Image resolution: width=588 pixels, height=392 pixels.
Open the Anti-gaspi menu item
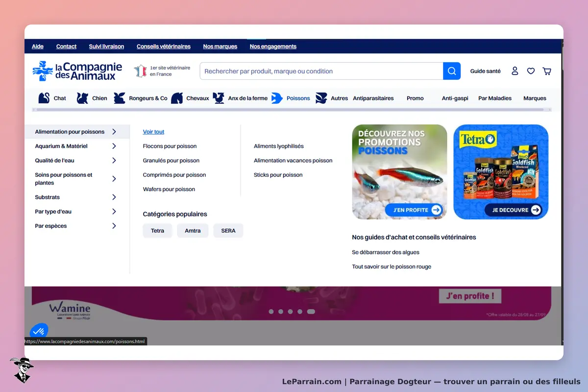click(x=455, y=98)
